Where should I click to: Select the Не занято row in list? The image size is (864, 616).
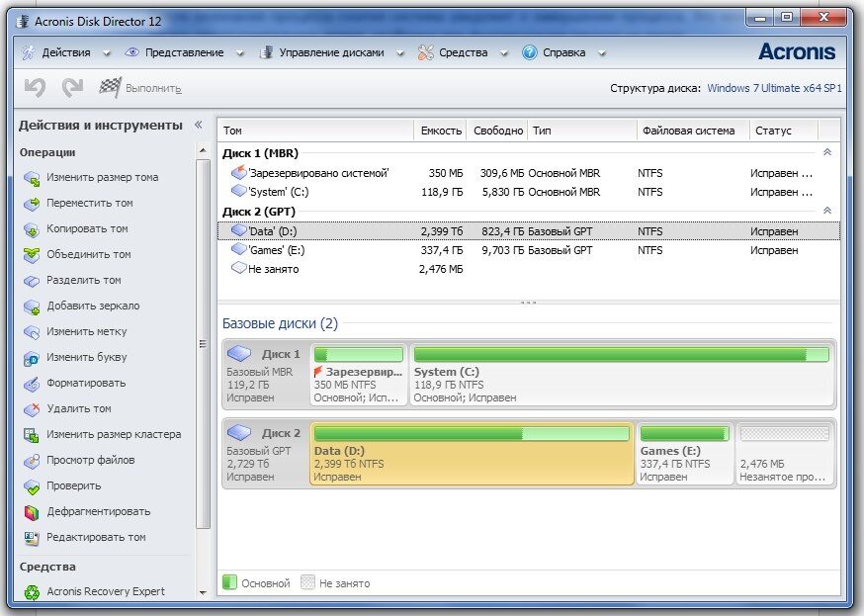[529, 269]
